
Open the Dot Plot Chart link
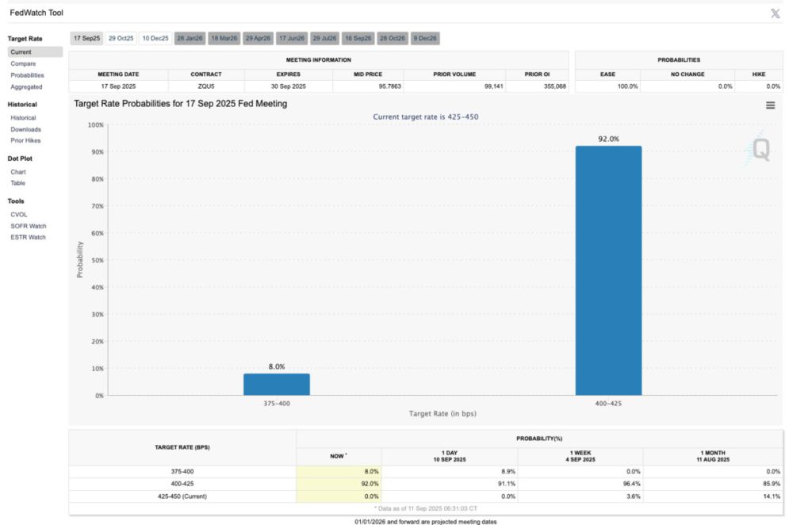17,171
